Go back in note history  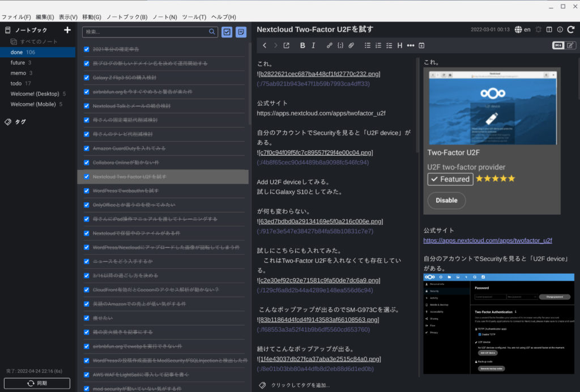[265, 45]
